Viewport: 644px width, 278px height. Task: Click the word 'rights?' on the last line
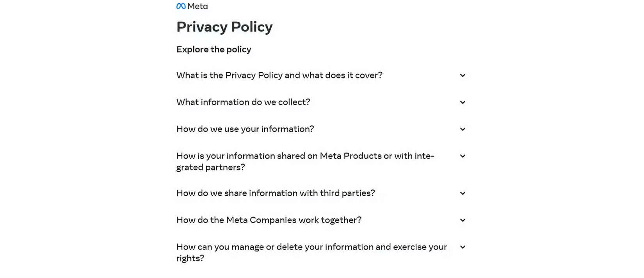190,259
